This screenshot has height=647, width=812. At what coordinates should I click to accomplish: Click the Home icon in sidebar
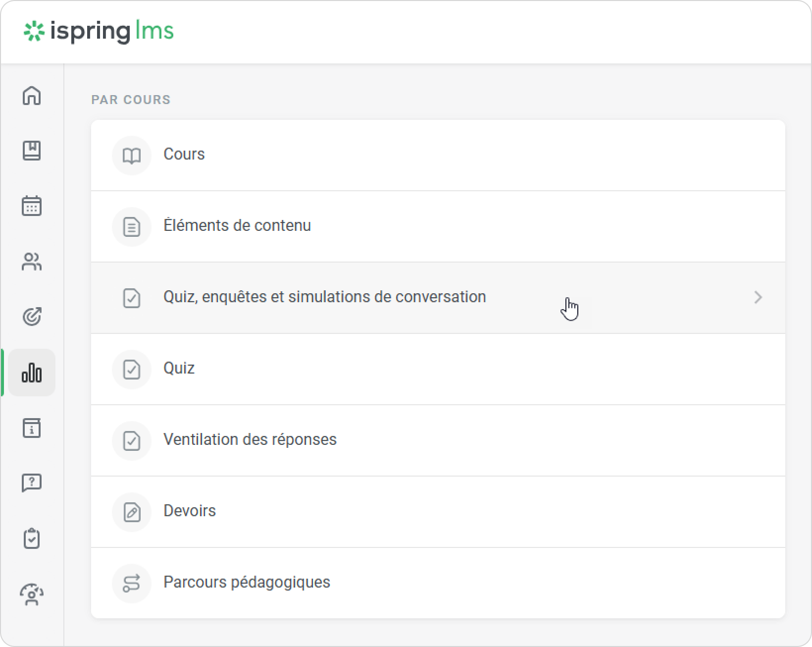[x=32, y=96]
